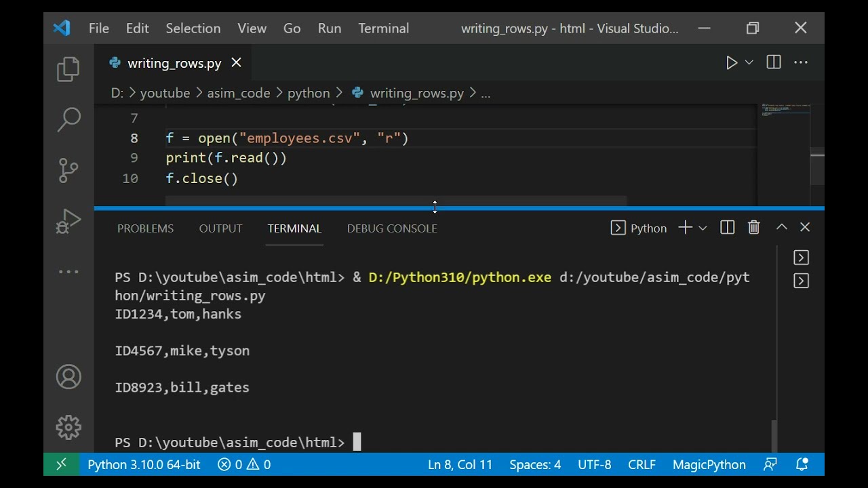
Task: Change CRLF end of line sequence
Action: pos(642,464)
